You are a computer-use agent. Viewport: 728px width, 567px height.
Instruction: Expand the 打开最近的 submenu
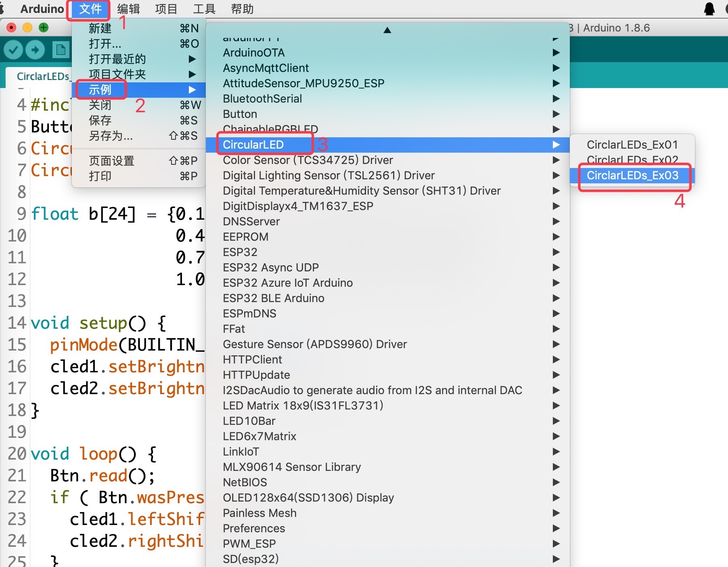tap(138, 59)
